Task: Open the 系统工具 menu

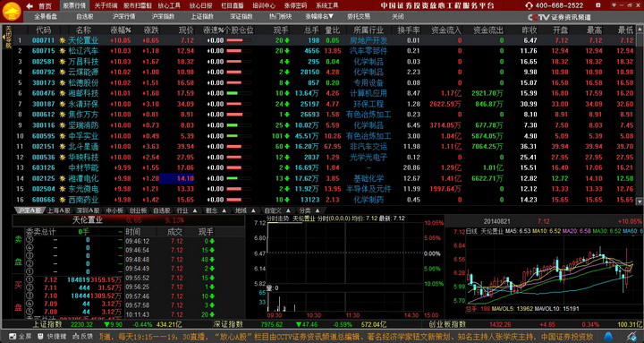Action: [327, 5]
